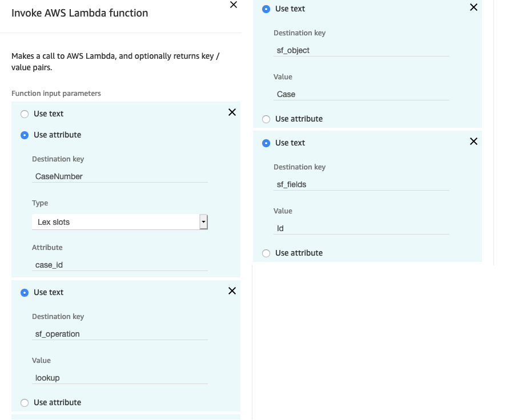The height and width of the screenshot is (420, 514).
Task: Select Use text for sf_fields parameter
Action: click(x=266, y=143)
